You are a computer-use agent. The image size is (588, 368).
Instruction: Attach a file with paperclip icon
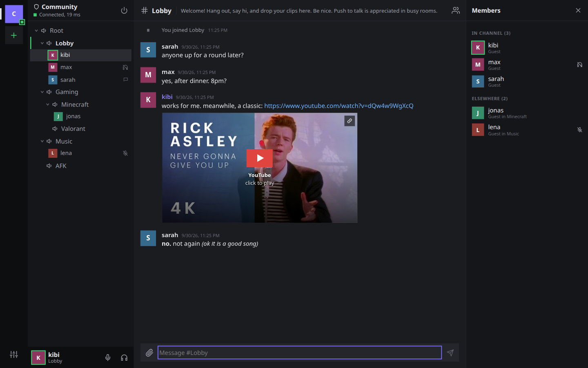(x=149, y=352)
